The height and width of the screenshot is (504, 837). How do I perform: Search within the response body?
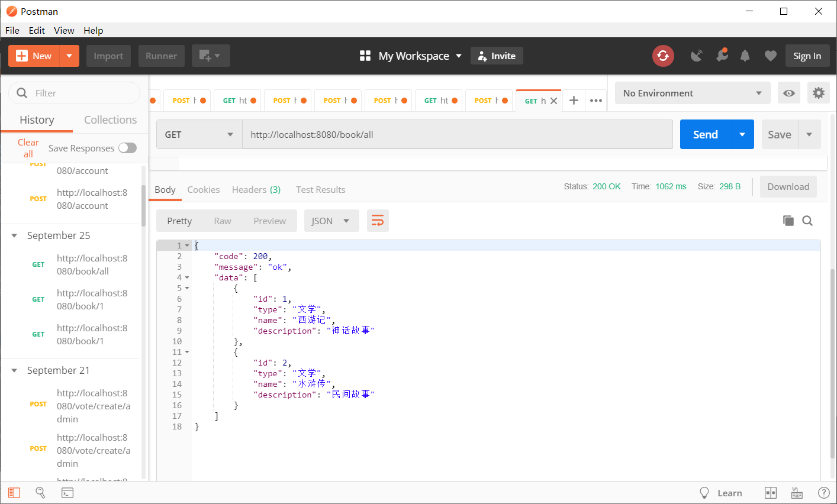[807, 221]
